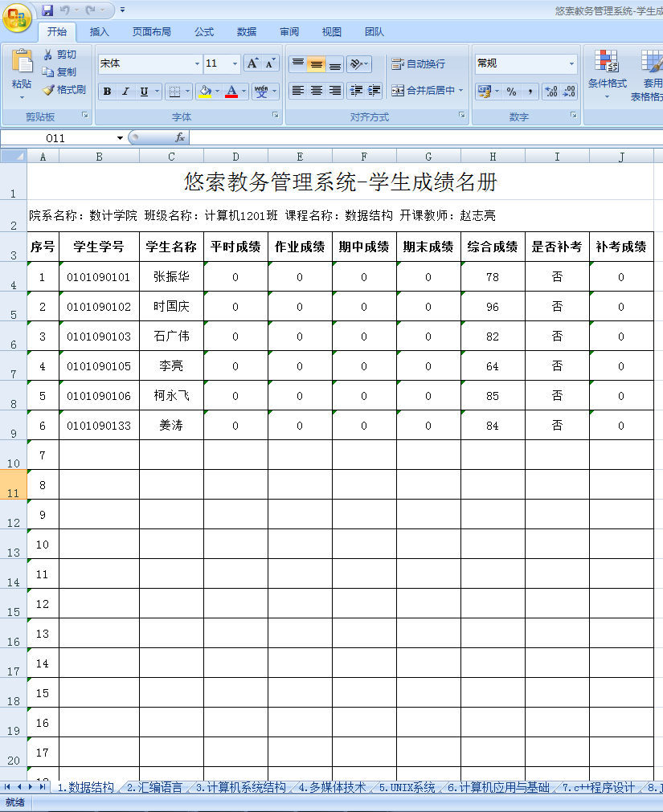The height and width of the screenshot is (812, 663).
Task: Center the cell text horizontally
Action: tap(317, 91)
